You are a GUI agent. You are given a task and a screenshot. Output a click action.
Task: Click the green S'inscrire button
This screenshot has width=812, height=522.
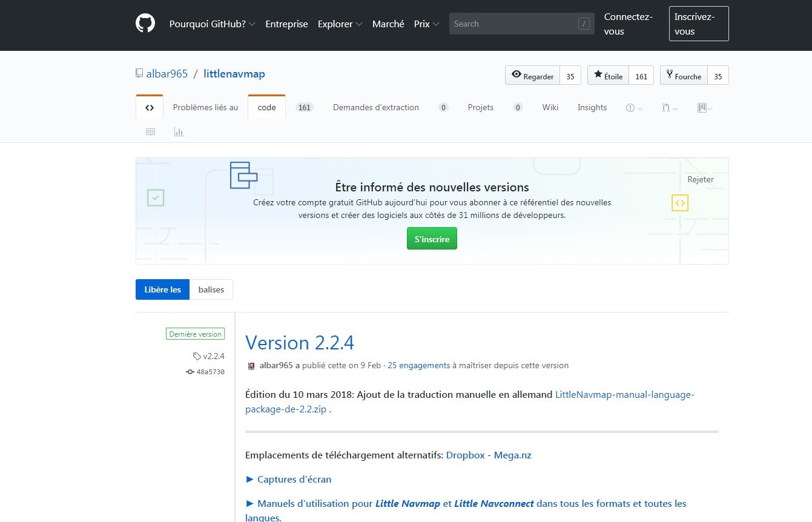pyautogui.click(x=432, y=239)
